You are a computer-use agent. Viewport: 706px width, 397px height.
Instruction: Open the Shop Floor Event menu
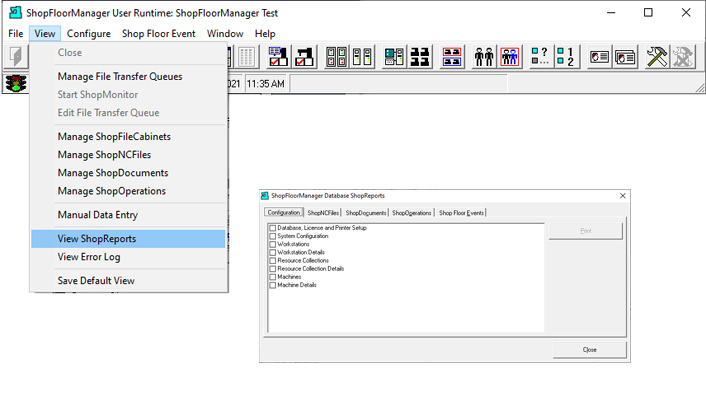point(158,34)
